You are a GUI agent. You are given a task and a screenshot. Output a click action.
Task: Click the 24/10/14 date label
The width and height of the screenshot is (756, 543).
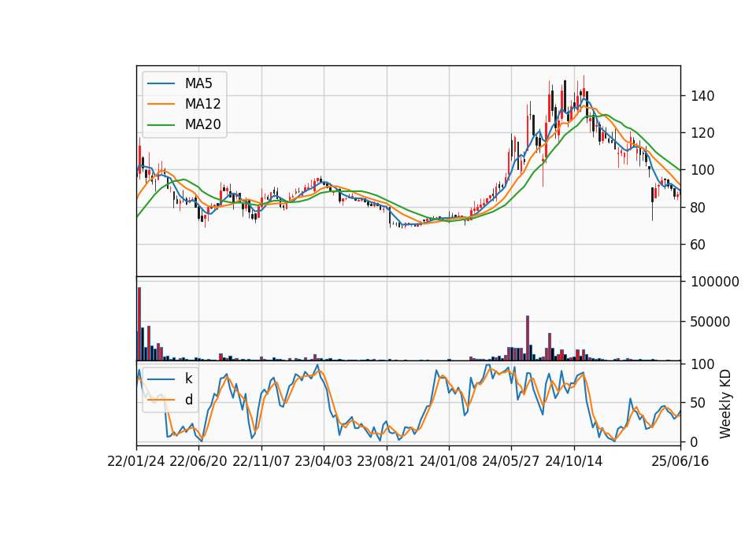click(x=574, y=461)
